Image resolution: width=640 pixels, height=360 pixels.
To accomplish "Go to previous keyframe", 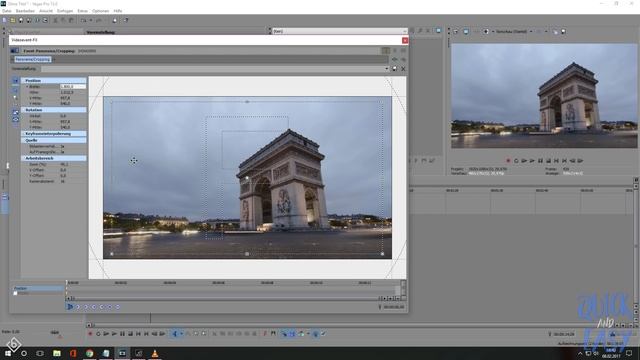I will click(86, 307).
